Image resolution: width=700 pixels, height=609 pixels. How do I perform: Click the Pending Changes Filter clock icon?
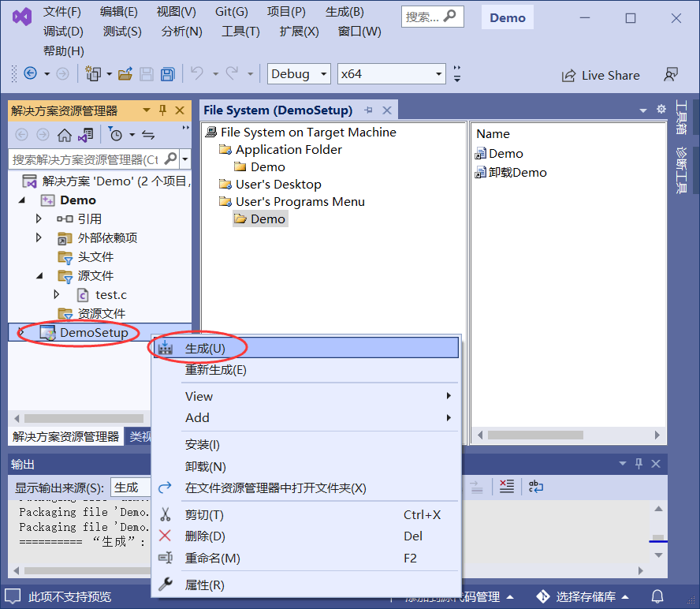point(115,135)
